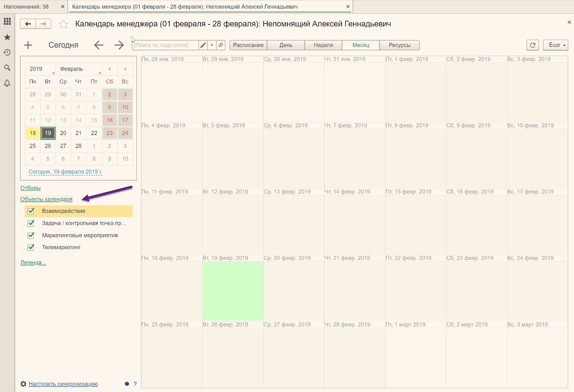Open the sidebar search magnifier

[x=7, y=67]
